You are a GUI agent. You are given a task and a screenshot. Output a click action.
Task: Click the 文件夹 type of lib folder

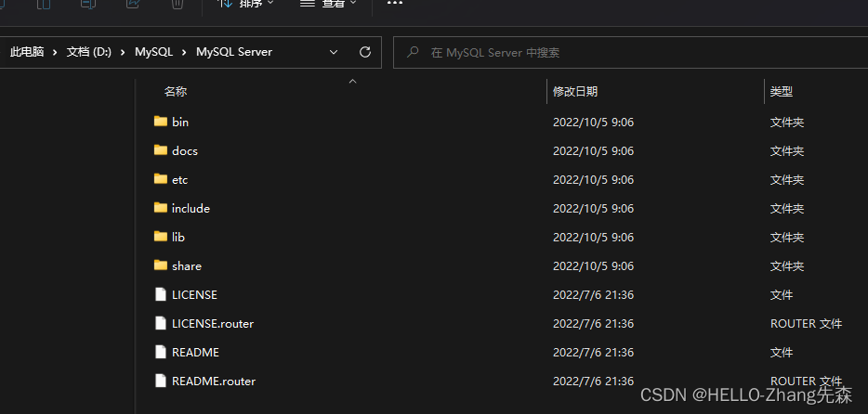[x=786, y=237]
